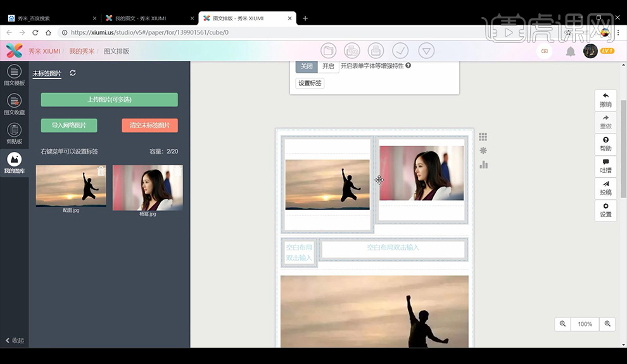Click 清空未标签图片 button

coord(149,125)
